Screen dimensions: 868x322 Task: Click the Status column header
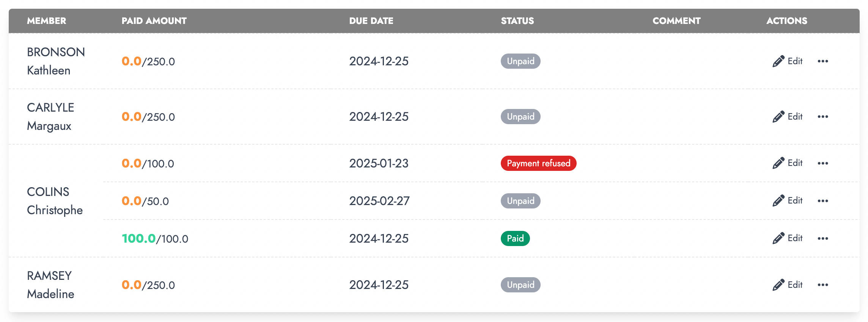pos(517,21)
